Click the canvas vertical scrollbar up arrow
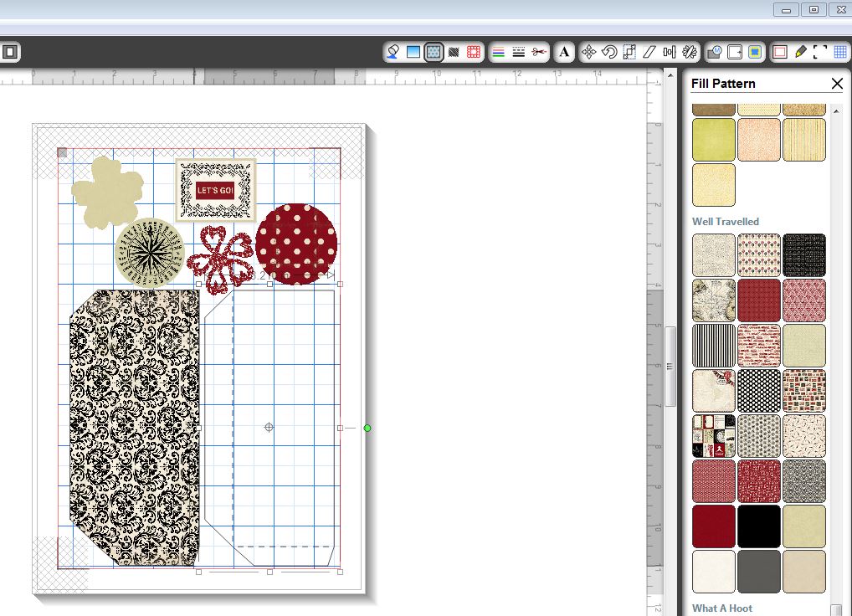 point(670,75)
